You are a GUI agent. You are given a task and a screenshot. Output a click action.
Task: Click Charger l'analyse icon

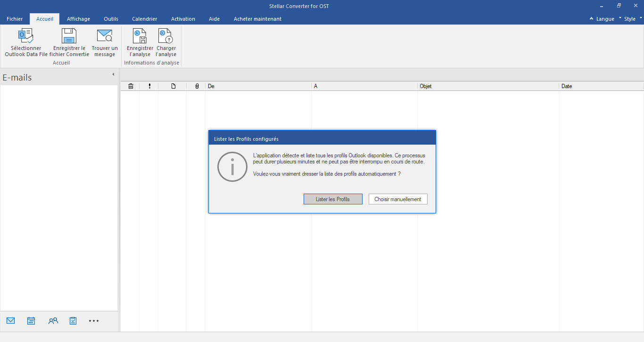pos(166,36)
